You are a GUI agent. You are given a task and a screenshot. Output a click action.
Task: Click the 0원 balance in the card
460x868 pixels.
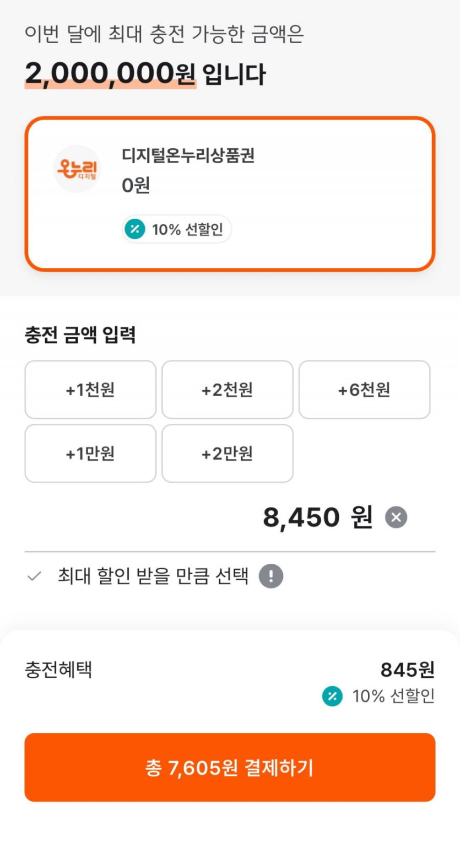(x=136, y=185)
